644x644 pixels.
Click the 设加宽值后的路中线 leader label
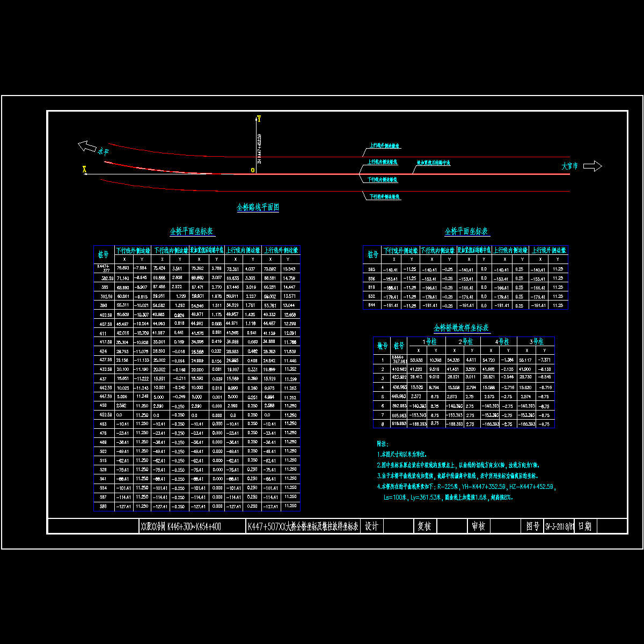(x=434, y=162)
